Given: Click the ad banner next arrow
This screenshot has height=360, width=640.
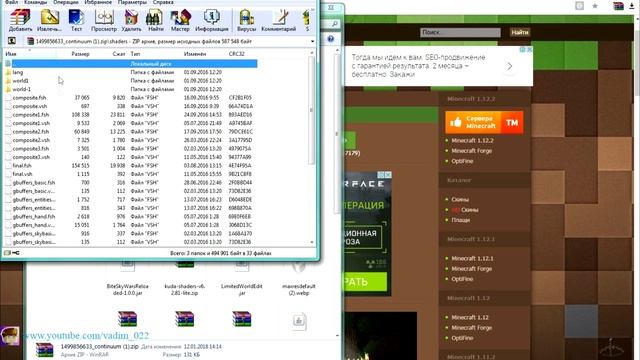Looking at the screenshot, I should [x=509, y=66].
